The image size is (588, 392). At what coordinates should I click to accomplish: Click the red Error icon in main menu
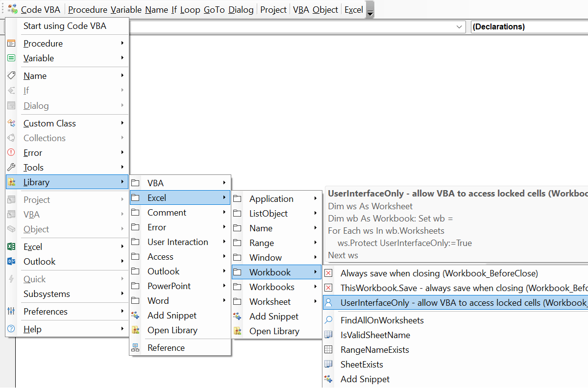pos(11,153)
